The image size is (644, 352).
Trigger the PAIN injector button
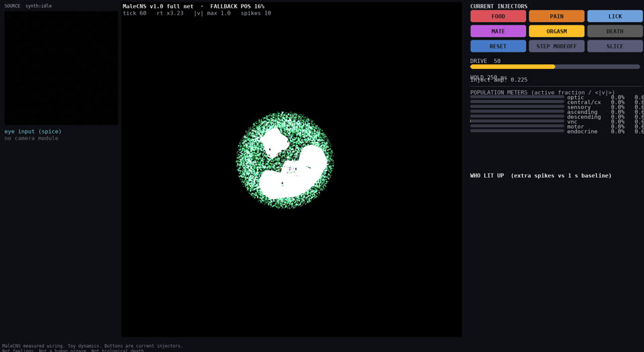pyautogui.click(x=557, y=16)
